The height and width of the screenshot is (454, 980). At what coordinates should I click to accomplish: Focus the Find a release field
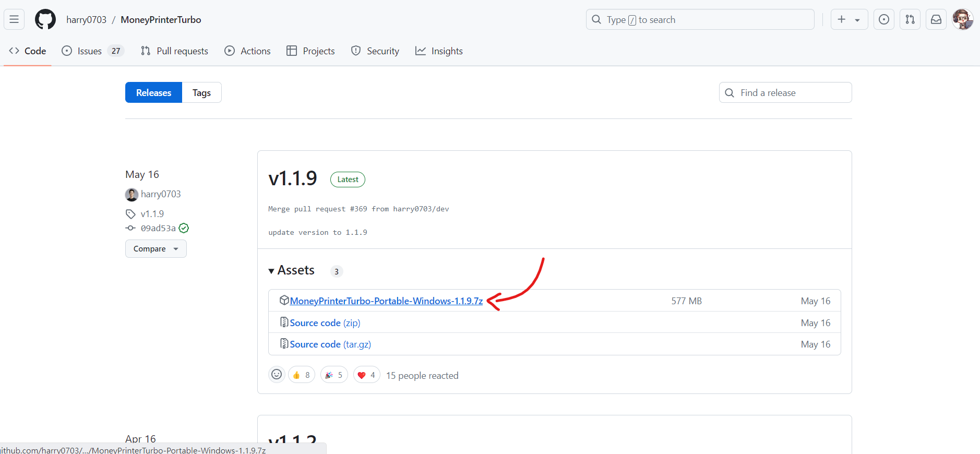[785, 92]
